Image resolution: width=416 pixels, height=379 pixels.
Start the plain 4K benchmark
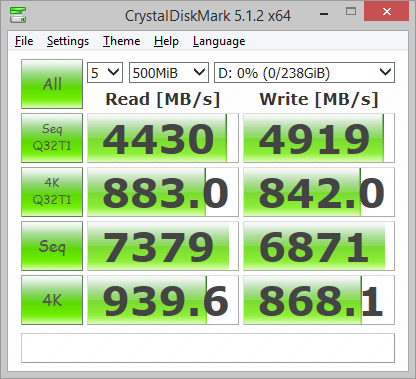click(52, 300)
